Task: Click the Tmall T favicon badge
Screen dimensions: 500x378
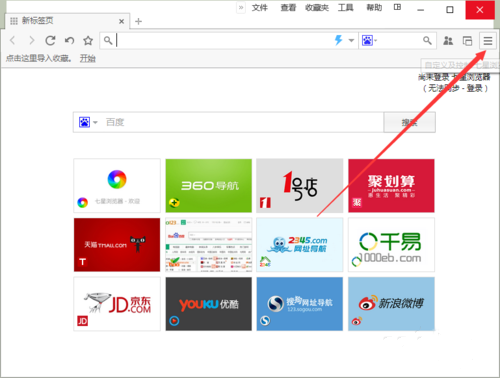Action: coord(82,262)
